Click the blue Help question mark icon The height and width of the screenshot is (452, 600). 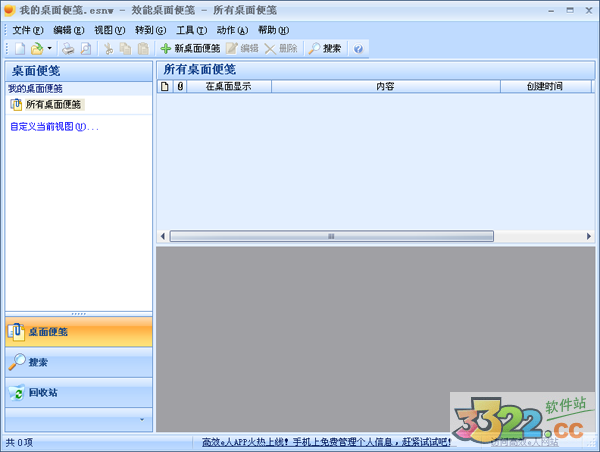click(358, 49)
